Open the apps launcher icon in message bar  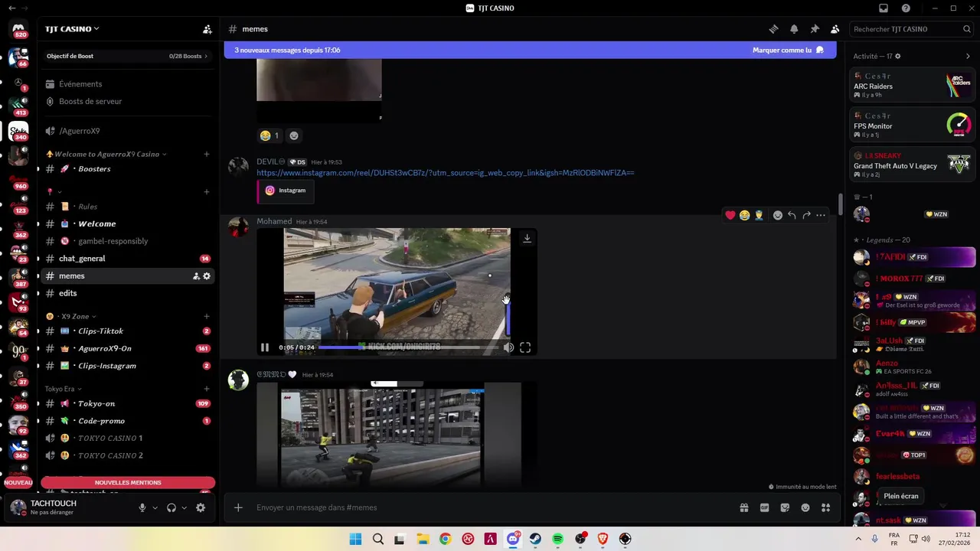825,507
